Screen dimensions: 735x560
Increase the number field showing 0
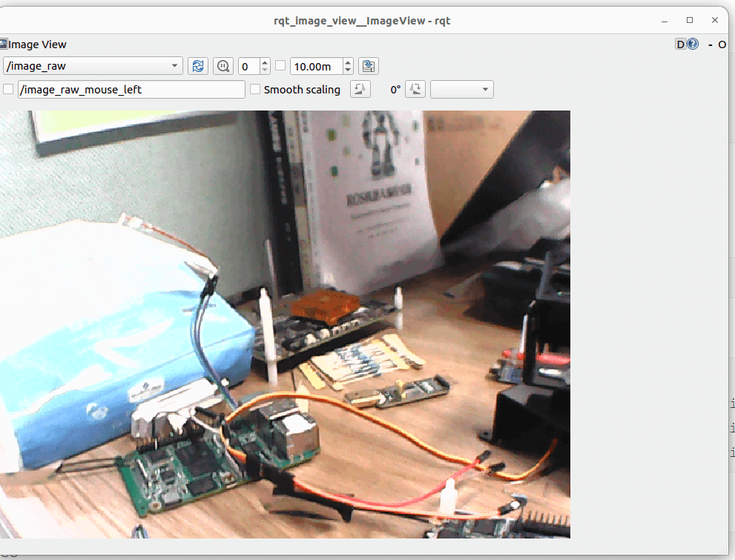[x=266, y=62]
